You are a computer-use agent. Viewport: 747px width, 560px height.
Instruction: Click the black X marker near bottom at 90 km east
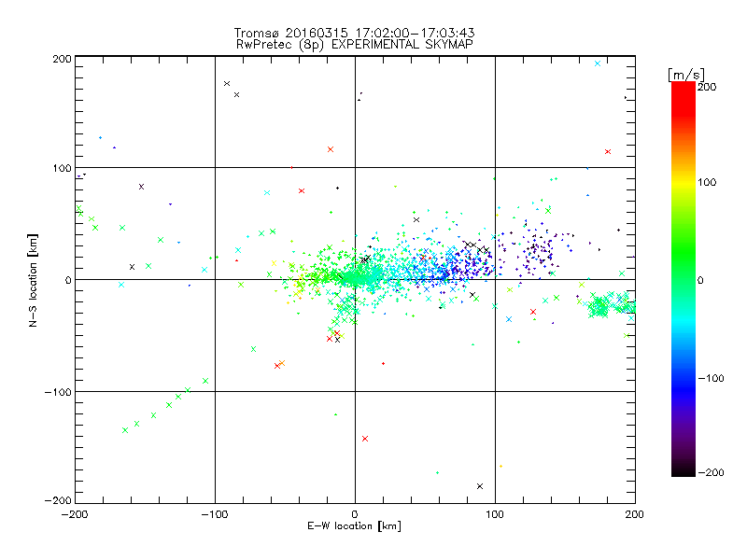coord(480,486)
